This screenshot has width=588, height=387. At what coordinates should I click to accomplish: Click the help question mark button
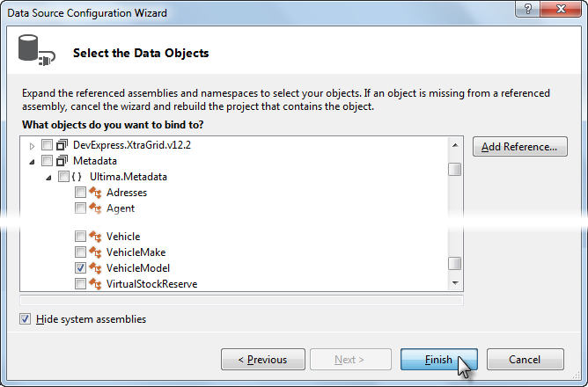click(x=527, y=9)
